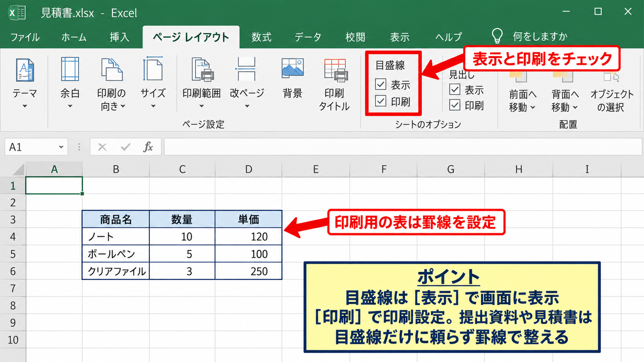
Task: Open the Name Box dropdown arrow
Action: pyautogui.click(x=61, y=147)
